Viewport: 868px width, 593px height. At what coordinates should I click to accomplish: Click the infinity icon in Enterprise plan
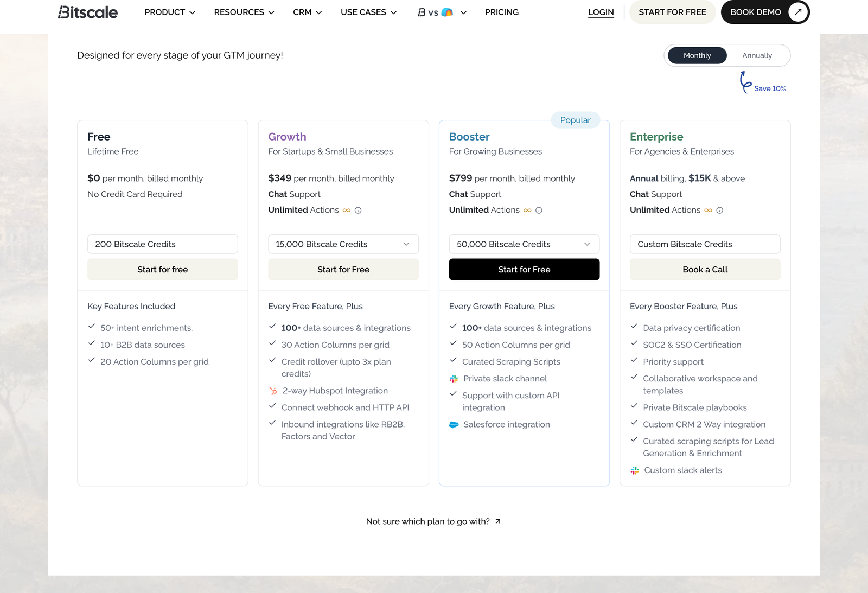point(709,211)
